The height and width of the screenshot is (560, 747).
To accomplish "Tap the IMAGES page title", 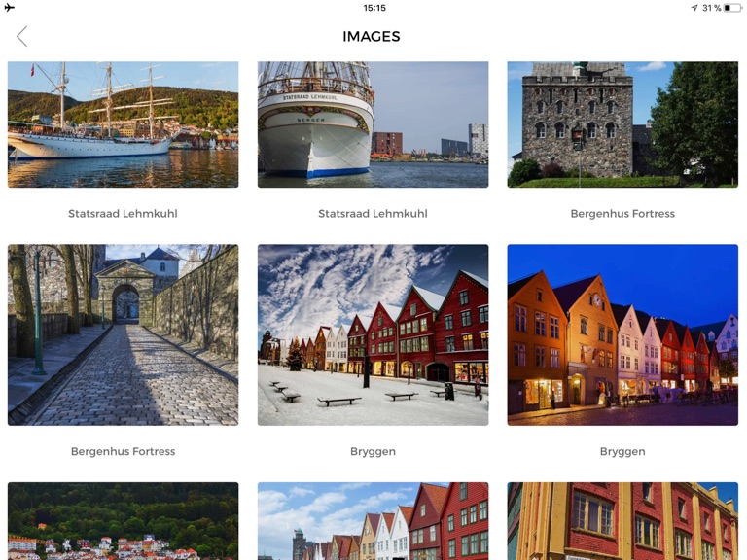I will [372, 37].
